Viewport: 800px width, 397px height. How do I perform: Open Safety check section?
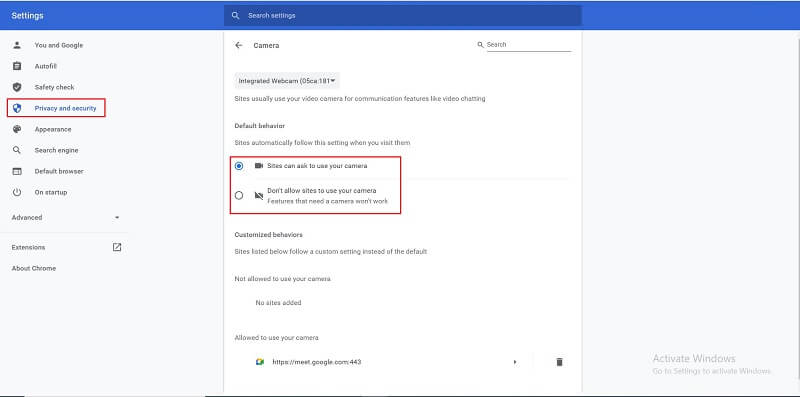pyautogui.click(x=55, y=87)
